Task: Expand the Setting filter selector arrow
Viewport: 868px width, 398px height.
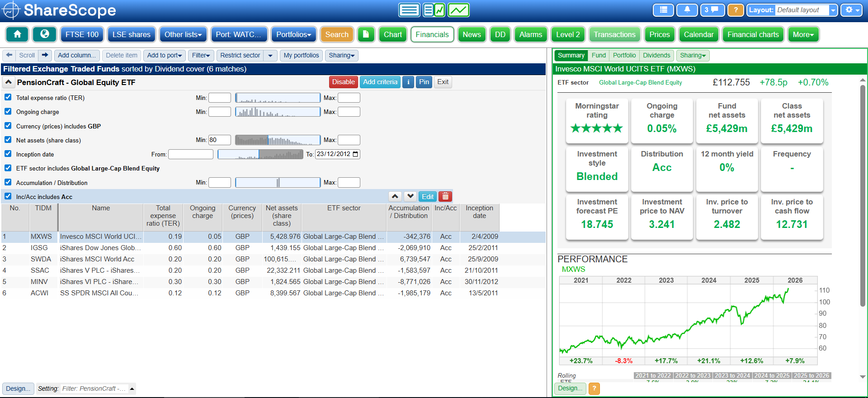Action: pyautogui.click(x=132, y=389)
